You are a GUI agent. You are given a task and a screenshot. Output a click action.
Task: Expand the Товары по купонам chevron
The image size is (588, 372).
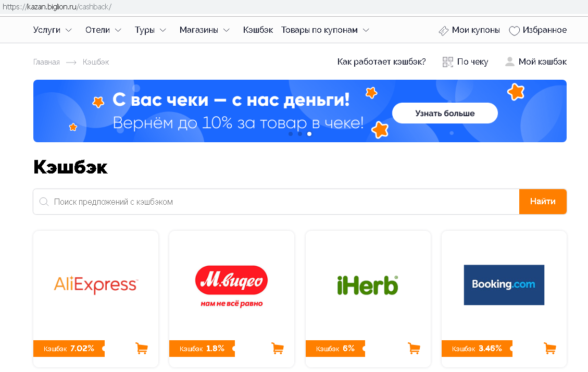366,30
